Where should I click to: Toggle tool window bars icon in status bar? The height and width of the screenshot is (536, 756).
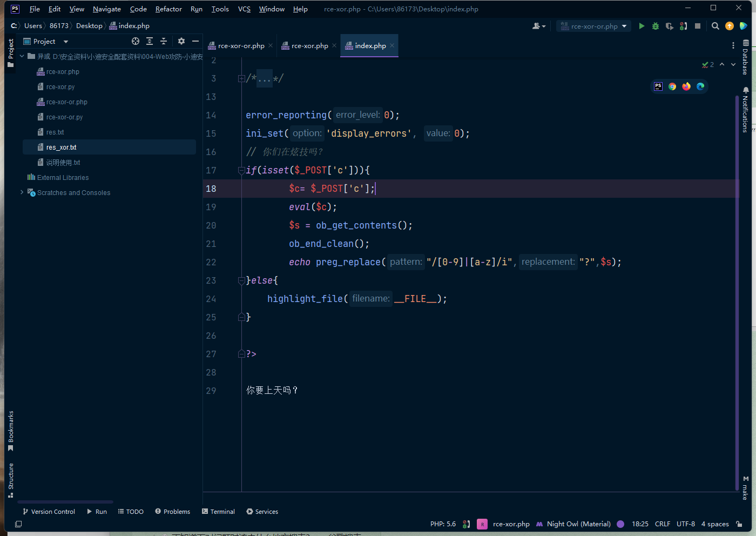18,524
